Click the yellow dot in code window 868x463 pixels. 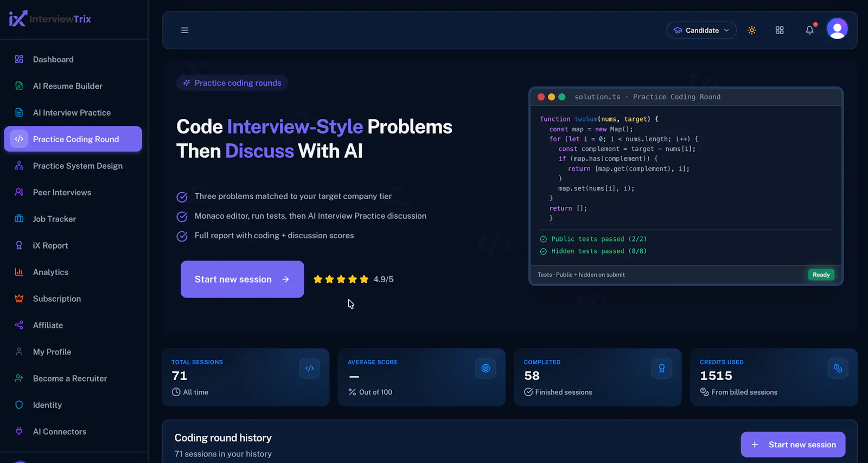coord(551,97)
